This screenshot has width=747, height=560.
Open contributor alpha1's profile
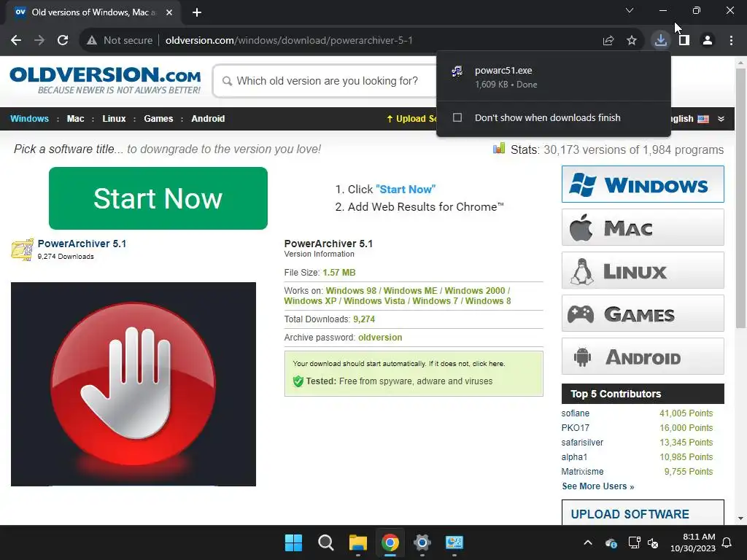coord(574,457)
